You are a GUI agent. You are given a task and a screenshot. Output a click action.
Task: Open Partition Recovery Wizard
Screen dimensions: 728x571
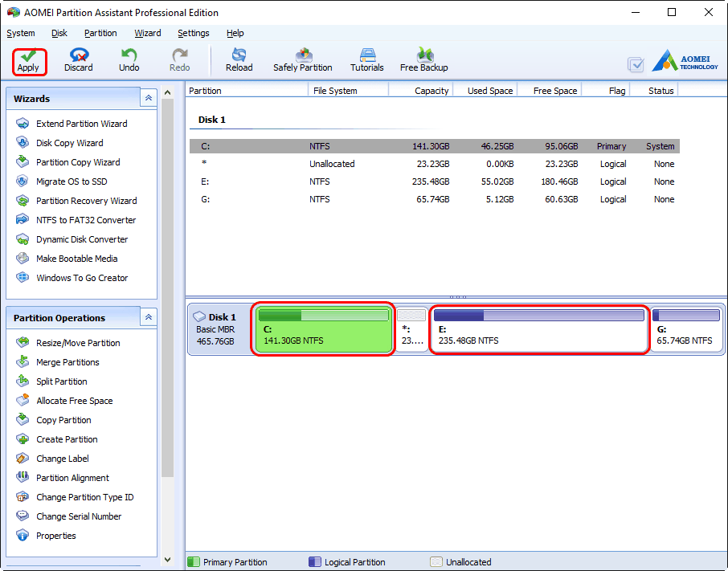point(76,201)
